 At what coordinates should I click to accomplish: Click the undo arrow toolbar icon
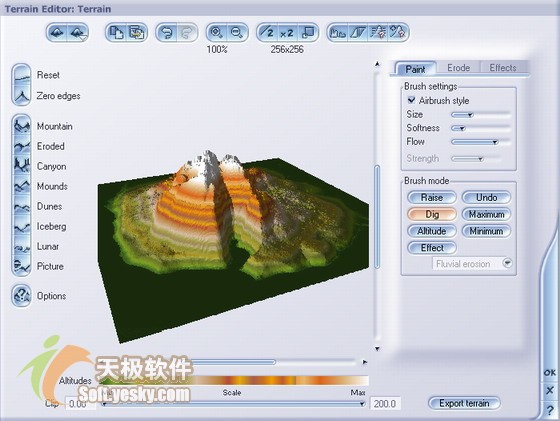[x=167, y=33]
